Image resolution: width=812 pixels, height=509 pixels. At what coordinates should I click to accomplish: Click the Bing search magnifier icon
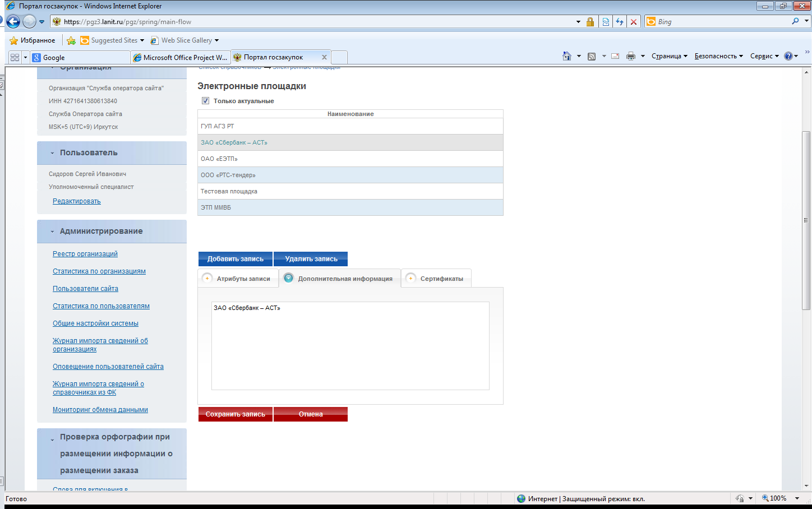795,21
